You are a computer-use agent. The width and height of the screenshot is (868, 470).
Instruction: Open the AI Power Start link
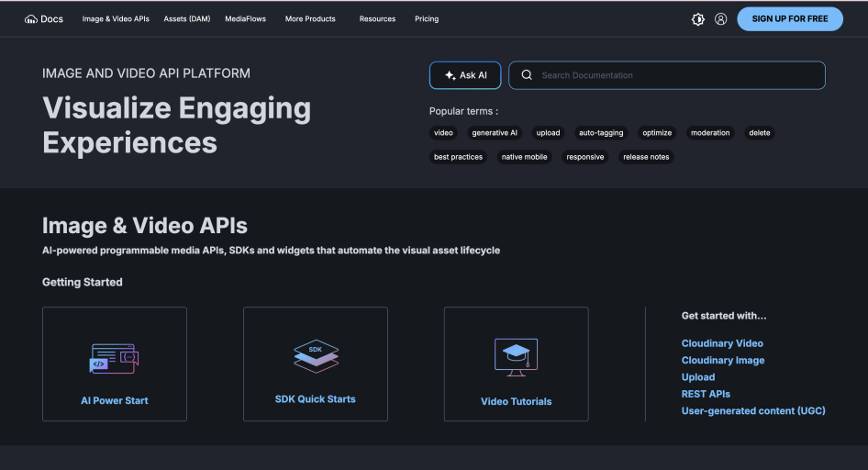point(115,401)
